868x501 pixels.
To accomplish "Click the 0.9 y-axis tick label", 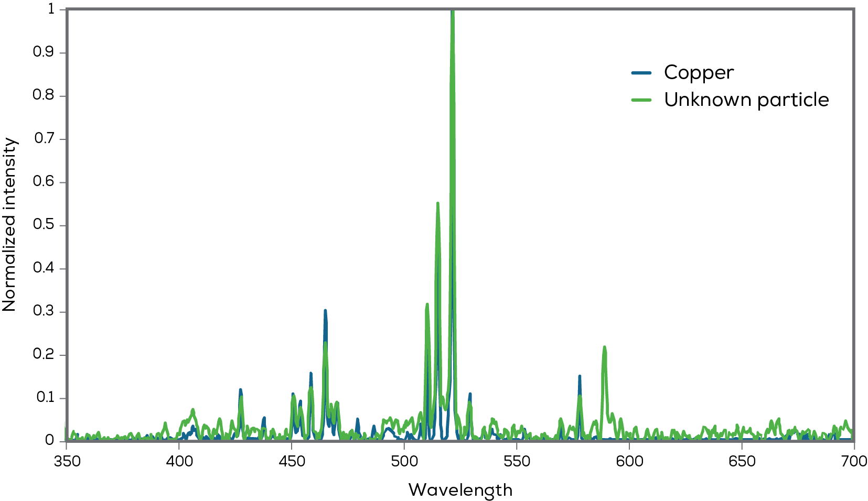I will pyautogui.click(x=44, y=52).
